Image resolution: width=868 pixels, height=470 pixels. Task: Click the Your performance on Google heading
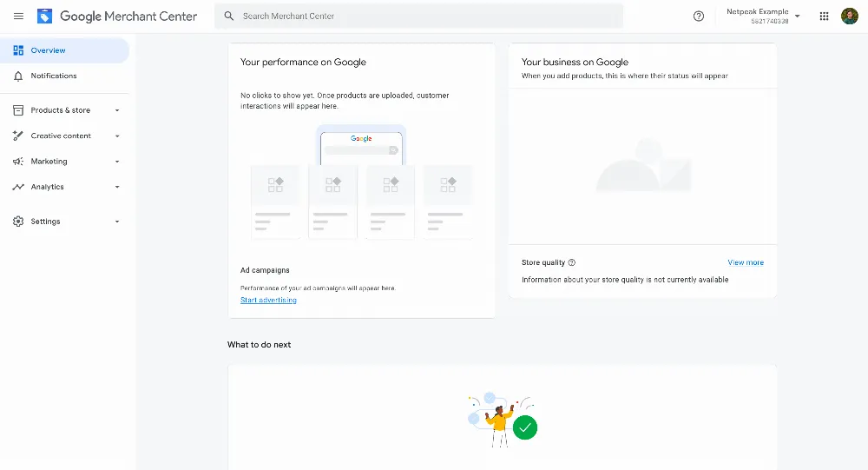click(x=303, y=62)
